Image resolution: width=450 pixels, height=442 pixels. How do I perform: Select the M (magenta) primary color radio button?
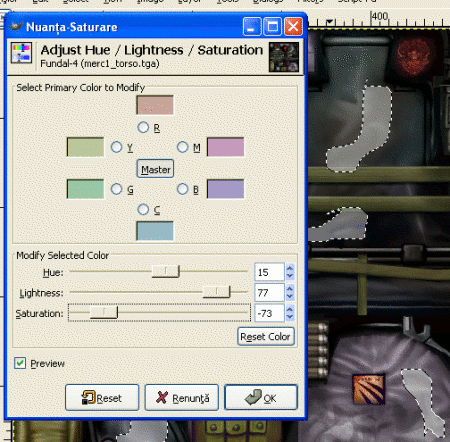pyautogui.click(x=183, y=147)
